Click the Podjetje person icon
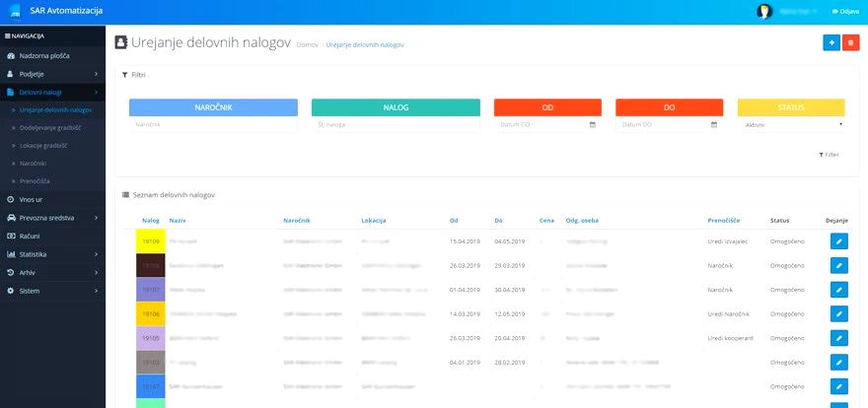The height and width of the screenshot is (408, 868). tap(10, 74)
